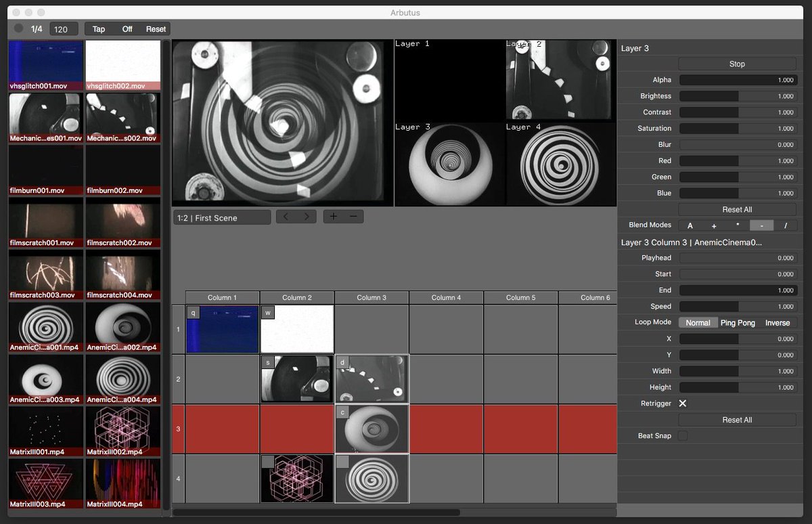Click the Layer 2 preview monitor
Screen dimensions: 812x524
pyautogui.click(x=561, y=80)
